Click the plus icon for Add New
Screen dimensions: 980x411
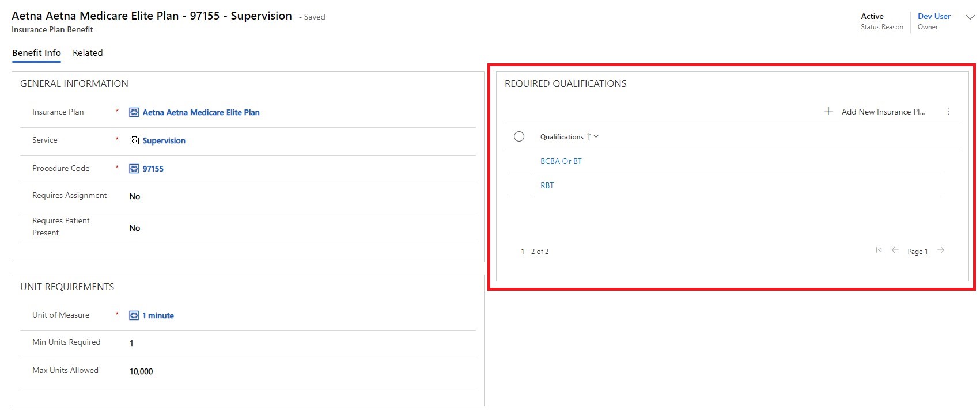[828, 111]
